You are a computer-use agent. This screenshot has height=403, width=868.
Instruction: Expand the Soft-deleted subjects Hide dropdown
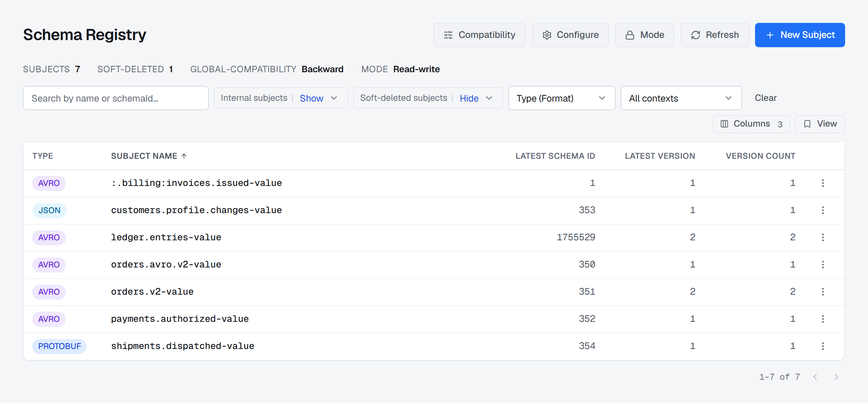point(428,98)
